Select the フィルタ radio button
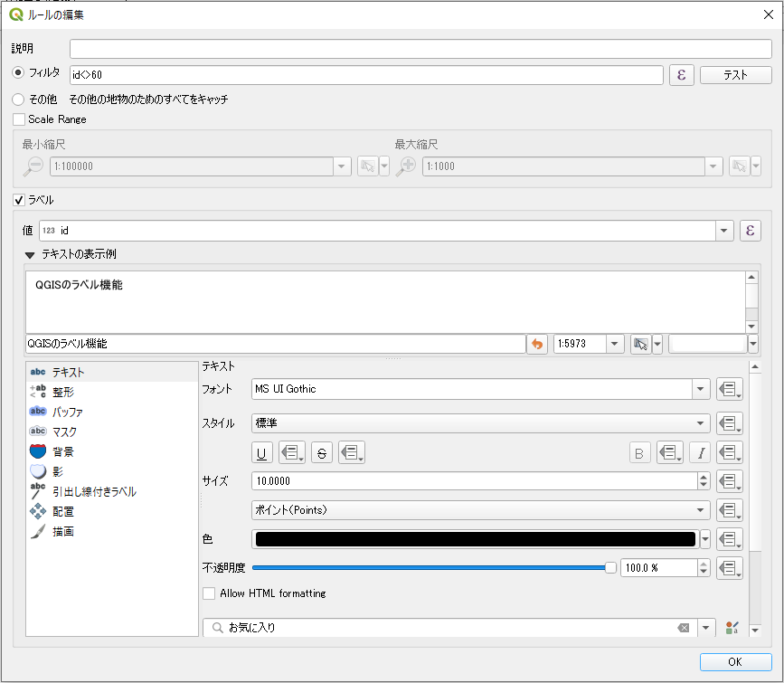Screen dimensions: 784x683 point(18,72)
